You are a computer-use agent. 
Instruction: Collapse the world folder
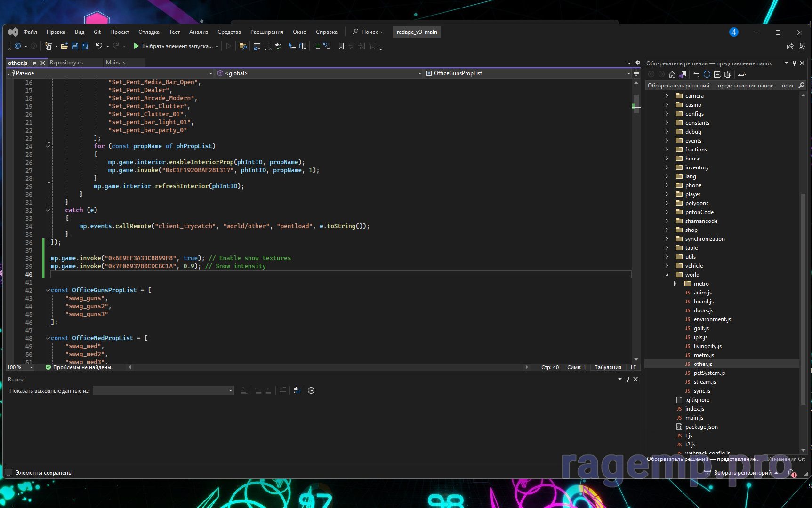(x=667, y=275)
